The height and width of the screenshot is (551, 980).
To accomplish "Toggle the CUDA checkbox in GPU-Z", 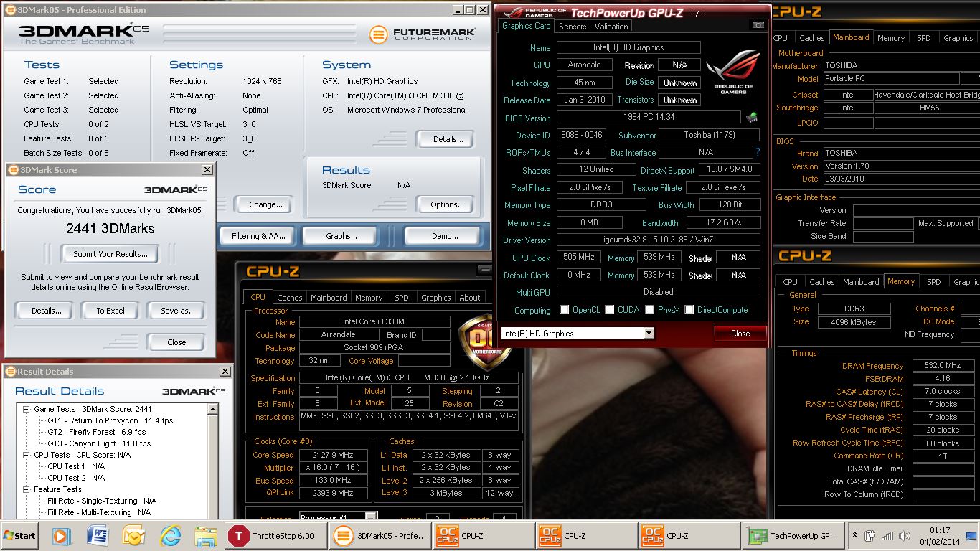I will point(610,310).
